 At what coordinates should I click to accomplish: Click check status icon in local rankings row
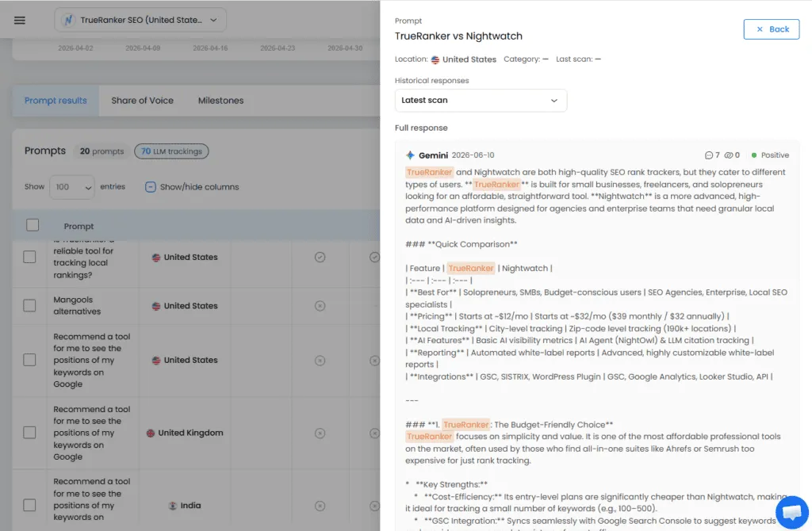pos(320,258)
